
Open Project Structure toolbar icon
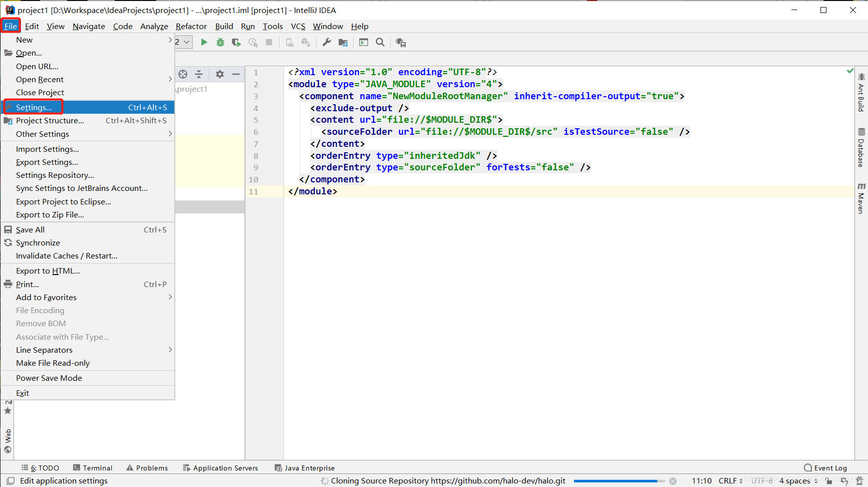343,43
